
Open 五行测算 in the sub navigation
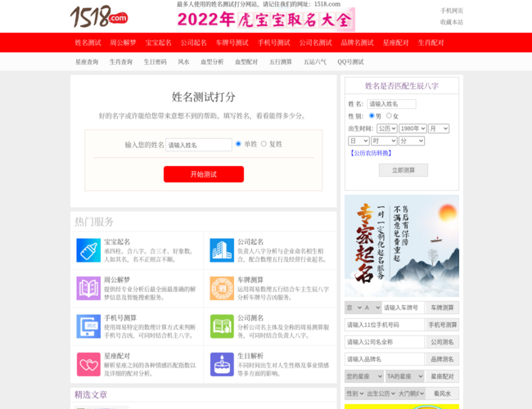tap(281, 61)
